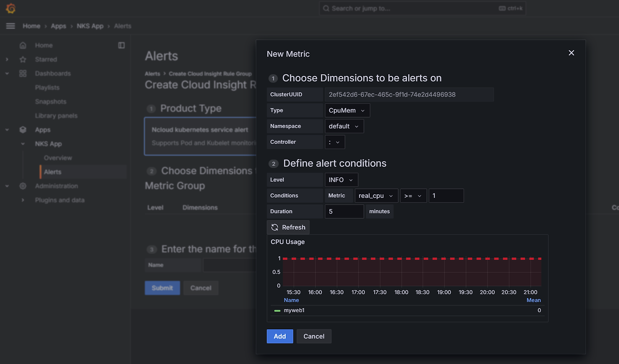Open Plugins and data in the sidebar
Image resolution: width=619 pixels, height=364 pixels.
tap(59, 200)
